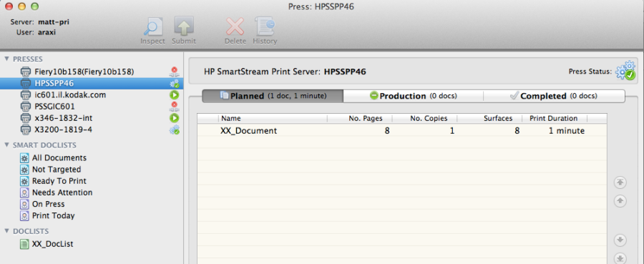Move document down one position

(620, 240)
